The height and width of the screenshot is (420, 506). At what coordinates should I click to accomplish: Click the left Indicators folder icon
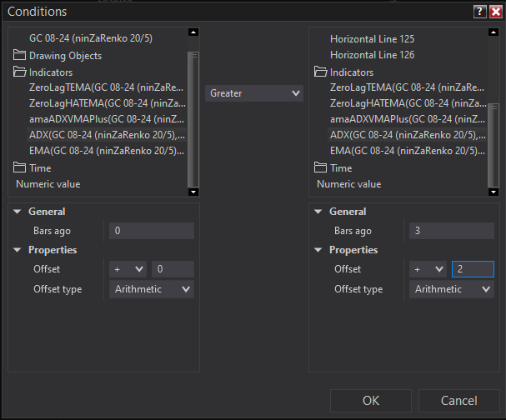tap(21, 72)
